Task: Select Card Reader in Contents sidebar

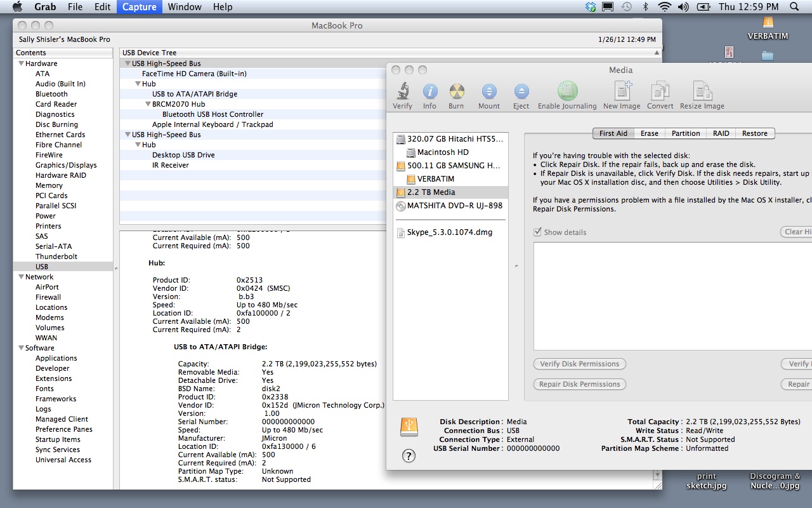Action: tap(56, 104)
